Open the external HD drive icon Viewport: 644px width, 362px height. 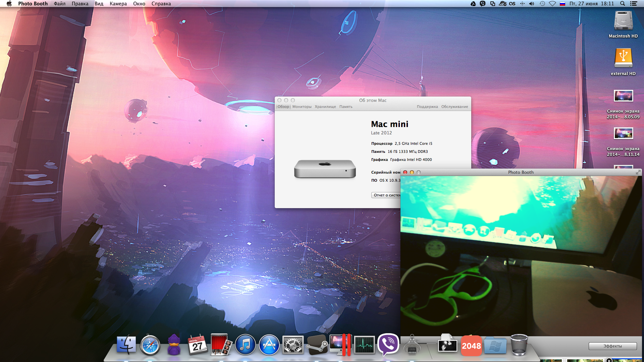(623, 59)
